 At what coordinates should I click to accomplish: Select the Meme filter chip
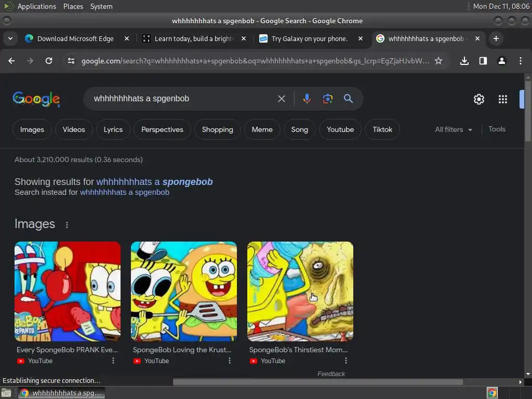coord(262,129)
